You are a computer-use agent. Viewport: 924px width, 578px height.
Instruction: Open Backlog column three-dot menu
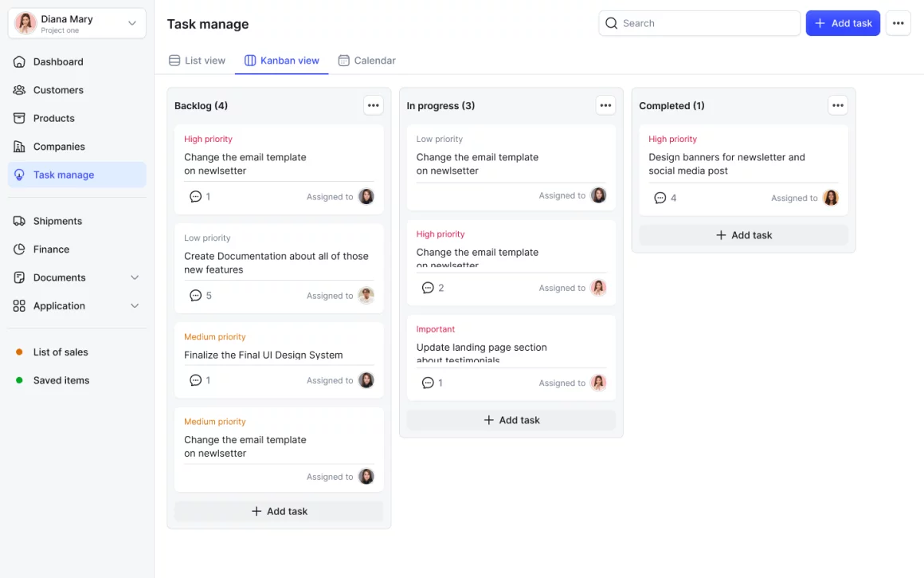[x=373, y=105]
